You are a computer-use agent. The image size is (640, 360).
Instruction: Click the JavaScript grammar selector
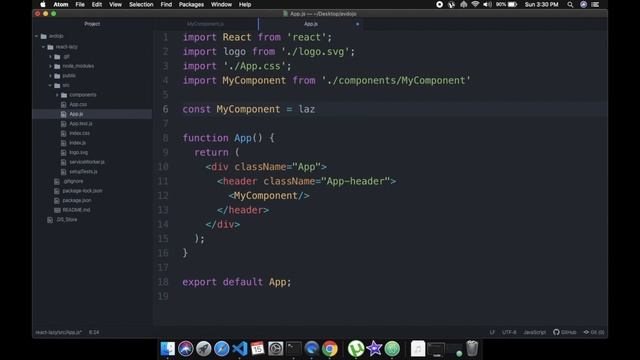(x=535, y=332)
